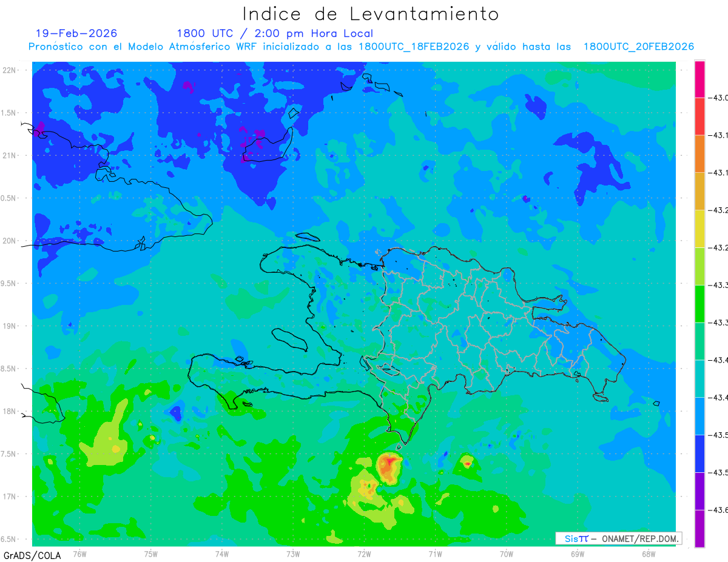The height and width of the screenshot is (562, 728).
Task: Click the initialization time '1800UTC_18FEB2026'
Action: tap(414, 47)
